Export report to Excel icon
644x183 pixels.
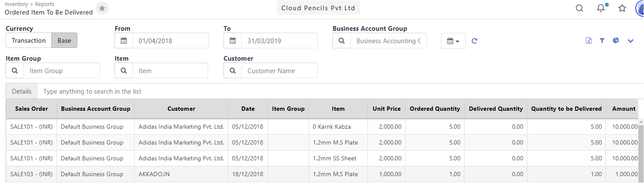pos(589,41)
